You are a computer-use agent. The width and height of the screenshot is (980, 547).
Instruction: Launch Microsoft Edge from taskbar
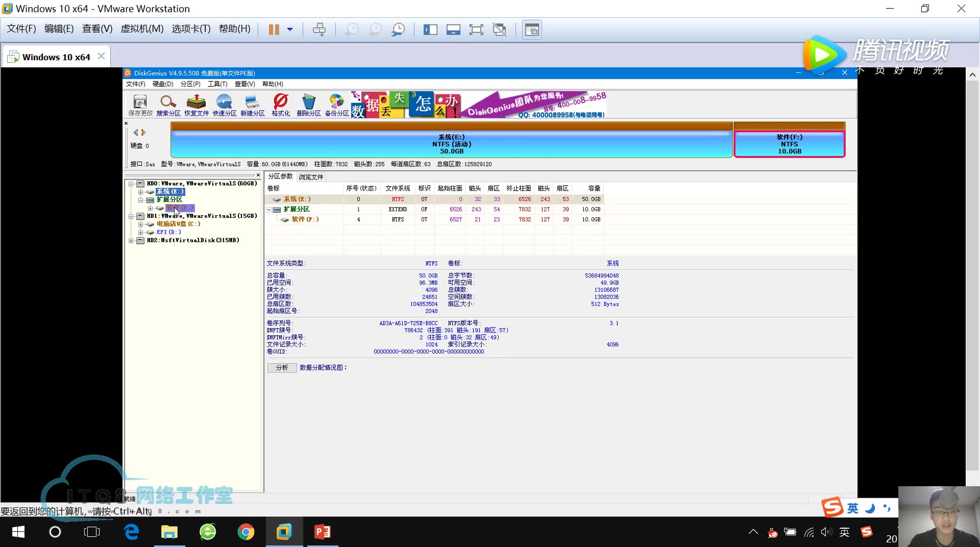(132, 532)
